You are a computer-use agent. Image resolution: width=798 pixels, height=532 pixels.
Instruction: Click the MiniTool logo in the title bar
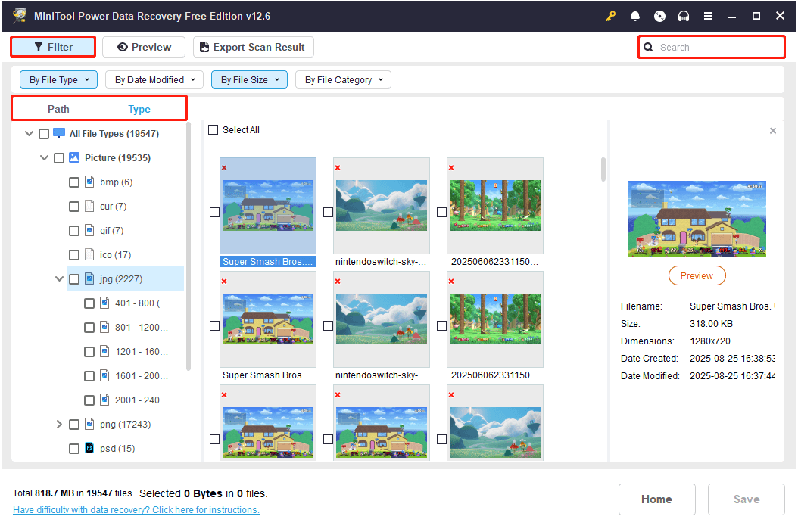[19, 15]
